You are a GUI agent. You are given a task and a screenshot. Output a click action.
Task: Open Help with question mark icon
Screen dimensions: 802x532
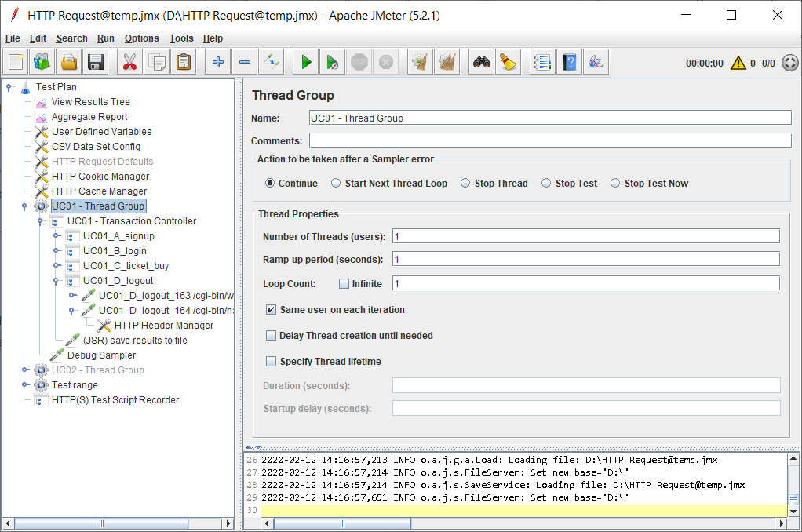pos(569,63)
